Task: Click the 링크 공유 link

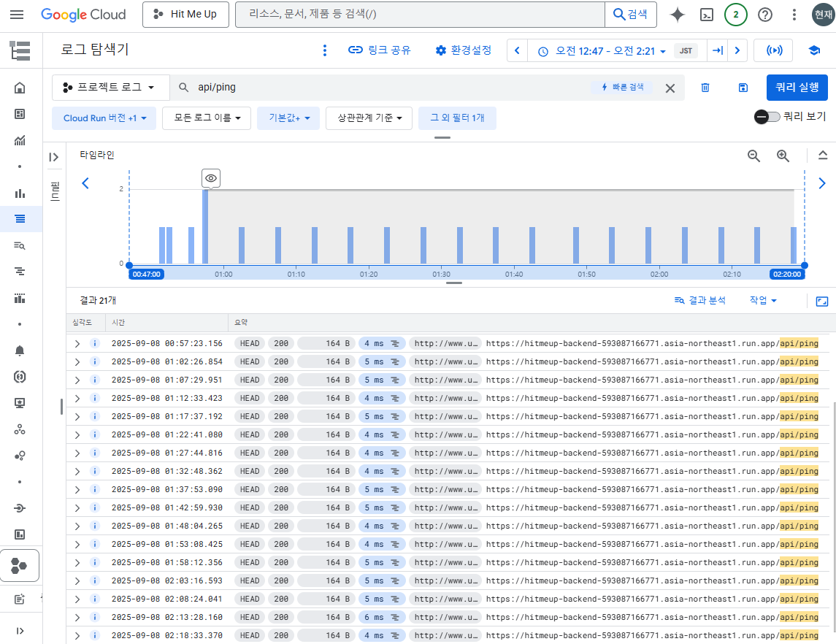Action: pos(379,50)
